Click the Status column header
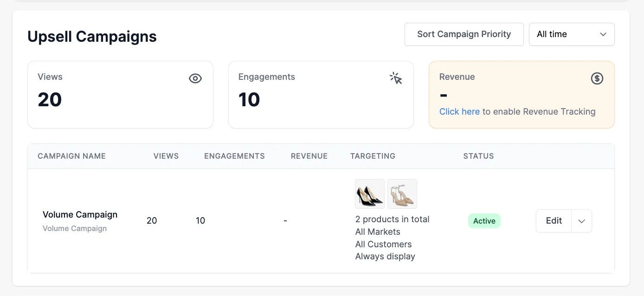 click(478, 156)
